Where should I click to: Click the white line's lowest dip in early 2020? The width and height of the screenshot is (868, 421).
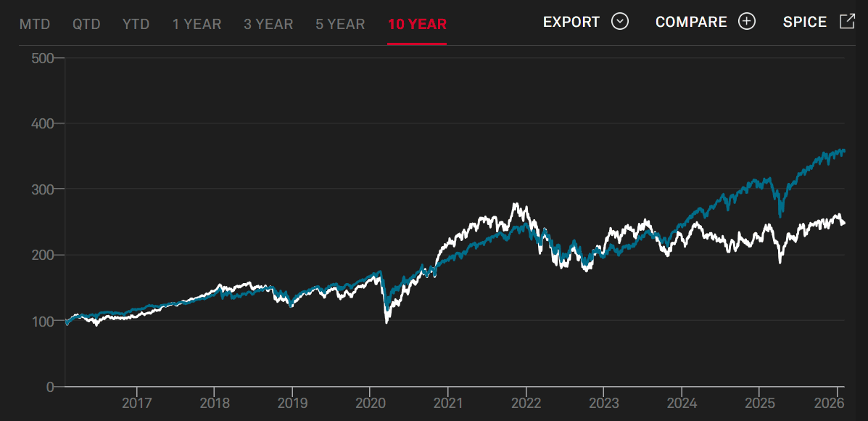click(x=387, y=322)
